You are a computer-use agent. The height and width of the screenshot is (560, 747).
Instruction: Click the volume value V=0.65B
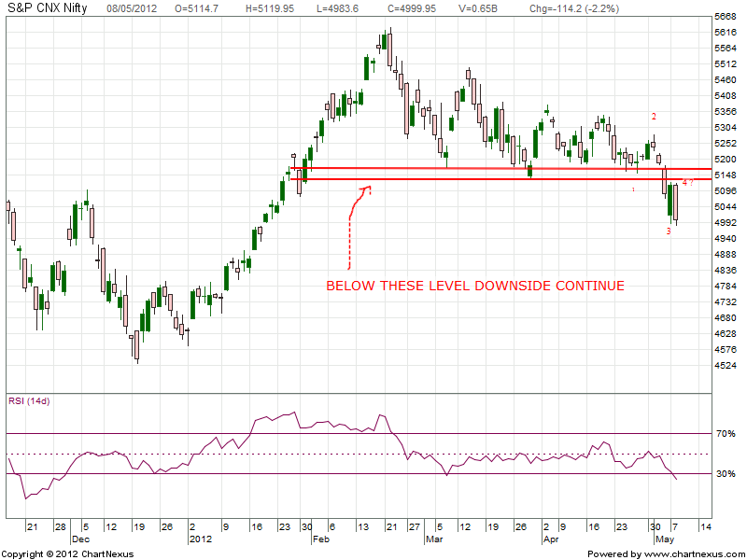tap(477, 8)
